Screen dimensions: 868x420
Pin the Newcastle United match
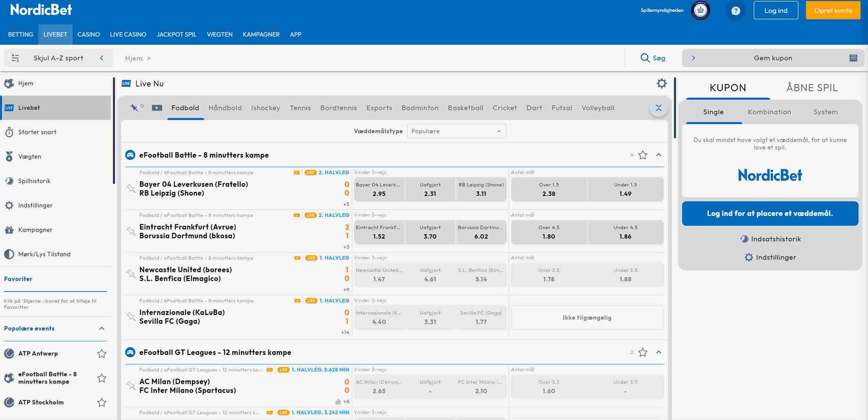[x=131, y=274]
